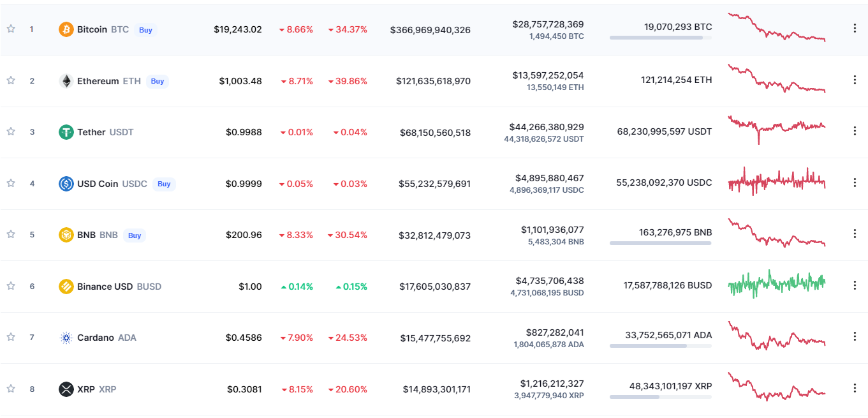Click the Ethereum diamond logo icon

point(66,81)
